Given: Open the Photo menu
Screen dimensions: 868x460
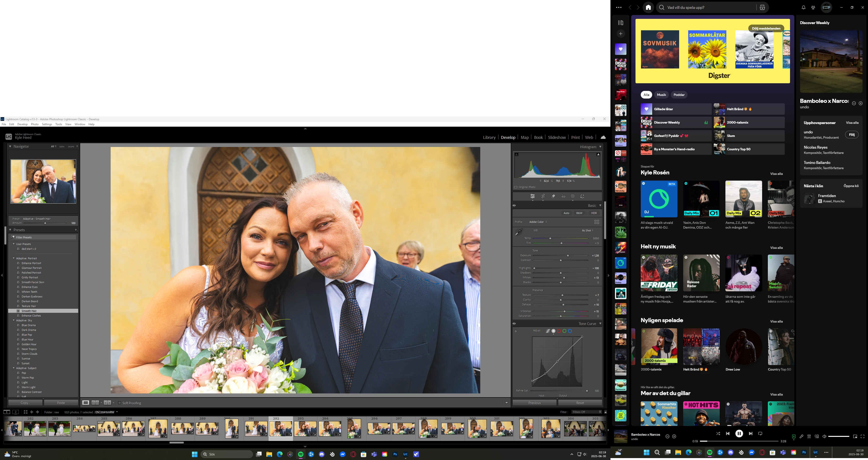Looking at the screenshot, I should pyautogui.click(x=35, y=125).
